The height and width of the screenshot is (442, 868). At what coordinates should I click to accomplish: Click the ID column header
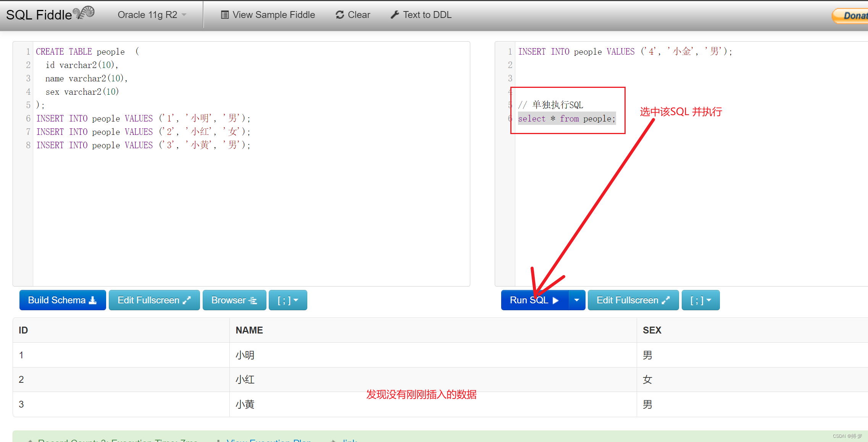click(x=23, y=330)
